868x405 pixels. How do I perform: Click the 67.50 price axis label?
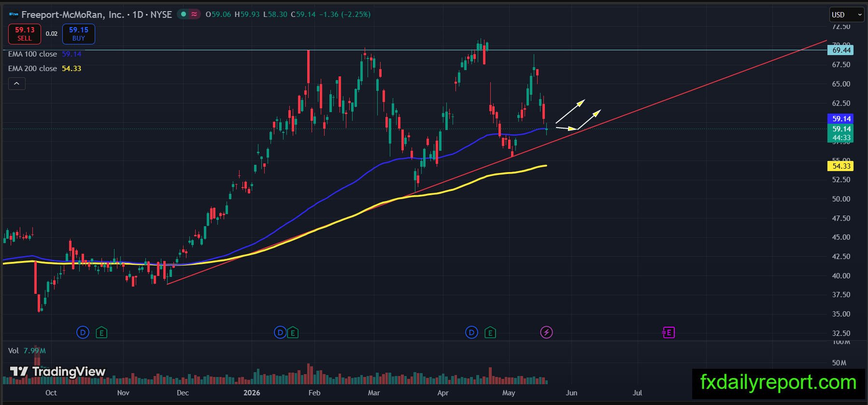[x=841, y=65]
